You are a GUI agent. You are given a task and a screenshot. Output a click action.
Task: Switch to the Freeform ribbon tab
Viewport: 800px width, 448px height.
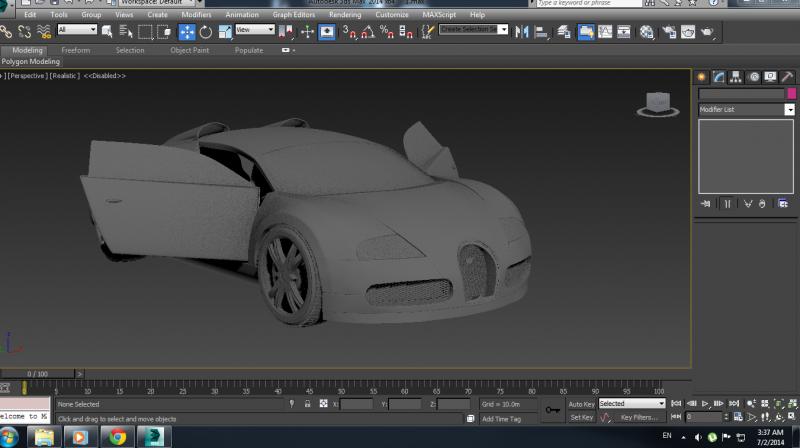76,51
